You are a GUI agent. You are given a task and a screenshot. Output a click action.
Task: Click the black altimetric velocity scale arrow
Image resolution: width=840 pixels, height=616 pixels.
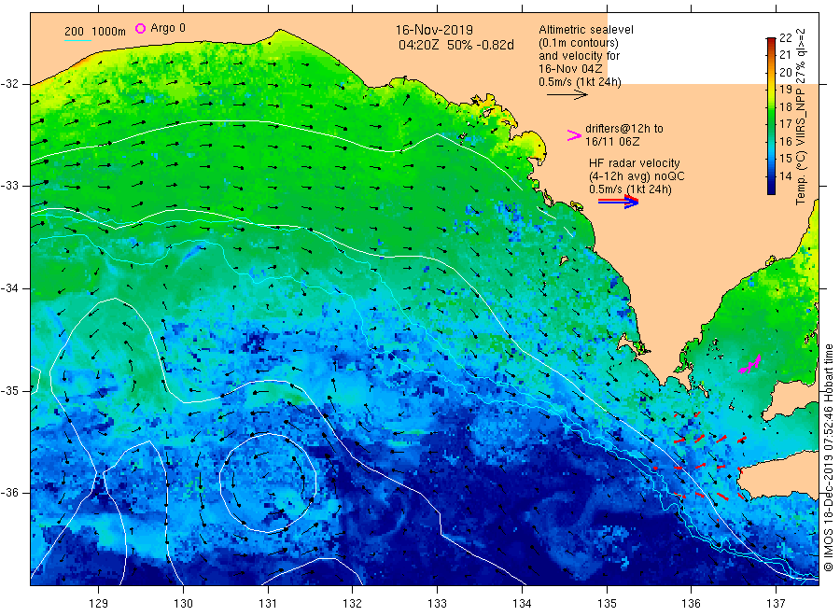[x=567, y=95]
